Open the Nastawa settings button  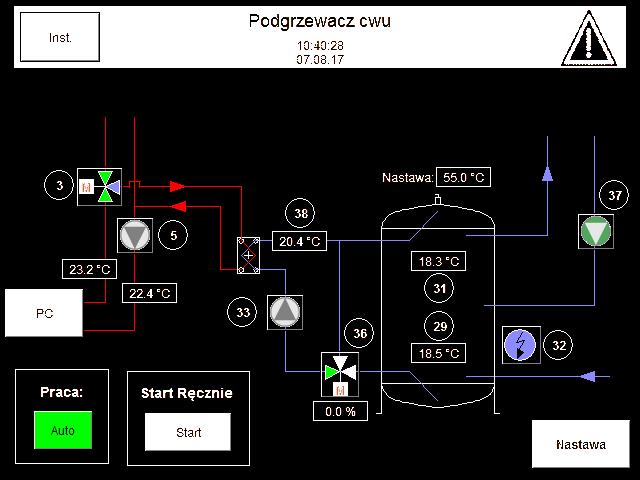580,444
